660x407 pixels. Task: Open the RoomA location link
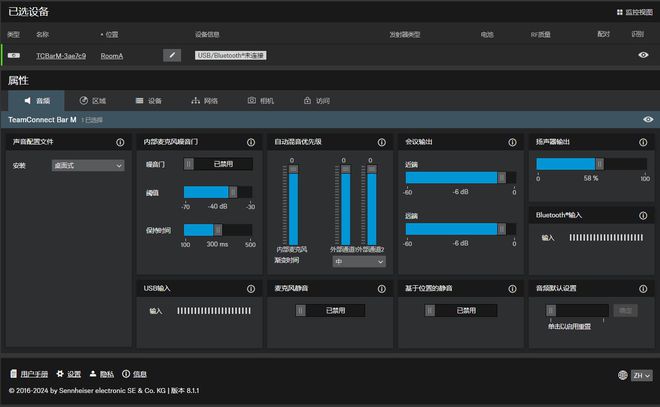point(112,56)
